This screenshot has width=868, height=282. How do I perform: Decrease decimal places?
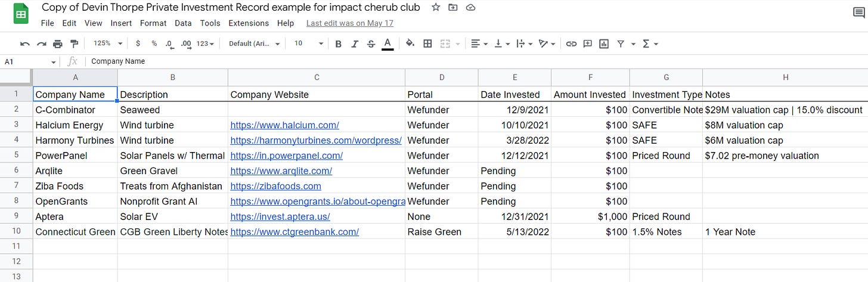click(x=169, y=44)
